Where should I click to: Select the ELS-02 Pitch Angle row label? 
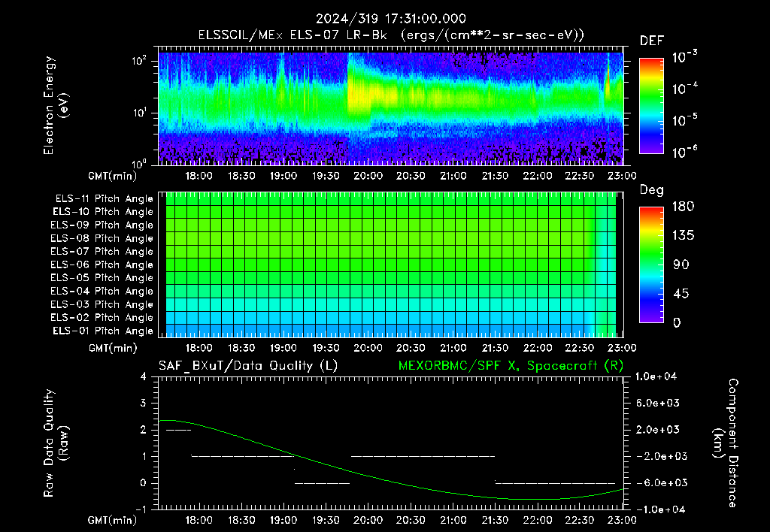(x=102, y=318)
